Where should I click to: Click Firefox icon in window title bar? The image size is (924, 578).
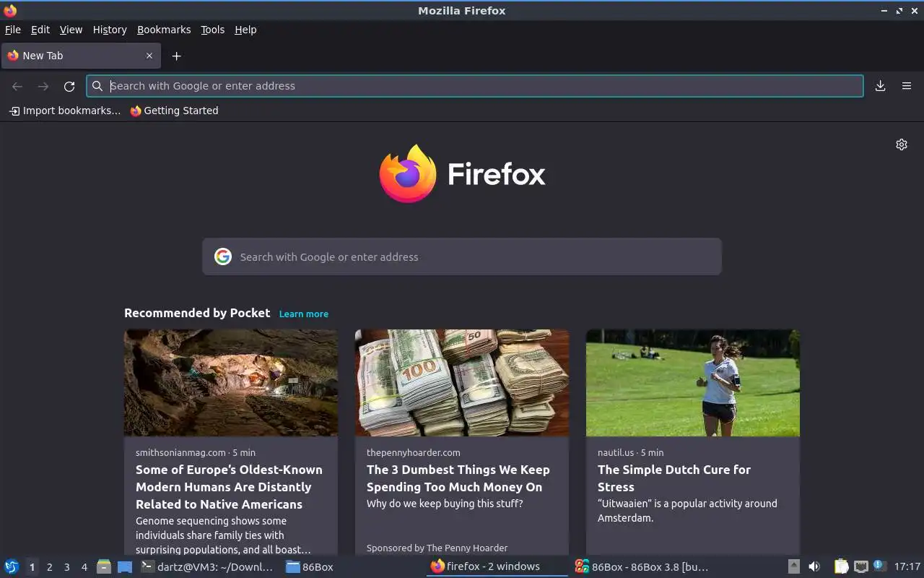(x=10, y=10)
